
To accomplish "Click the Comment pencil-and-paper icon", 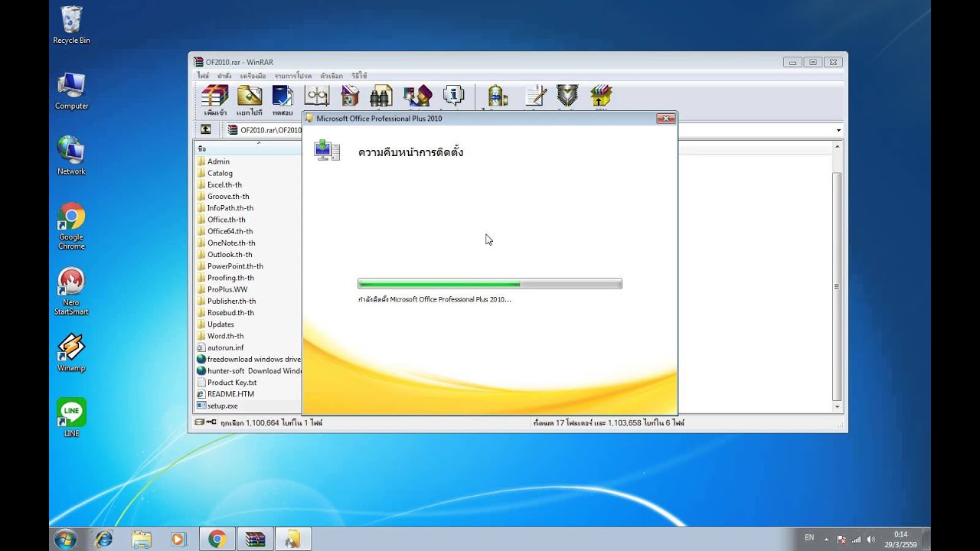I will 535,96.
